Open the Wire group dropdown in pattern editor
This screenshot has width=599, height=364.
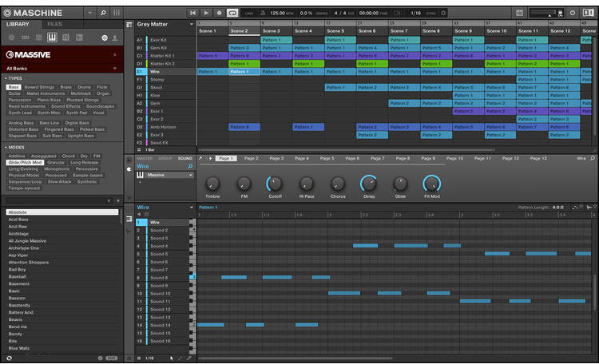(x=191, y=207)
